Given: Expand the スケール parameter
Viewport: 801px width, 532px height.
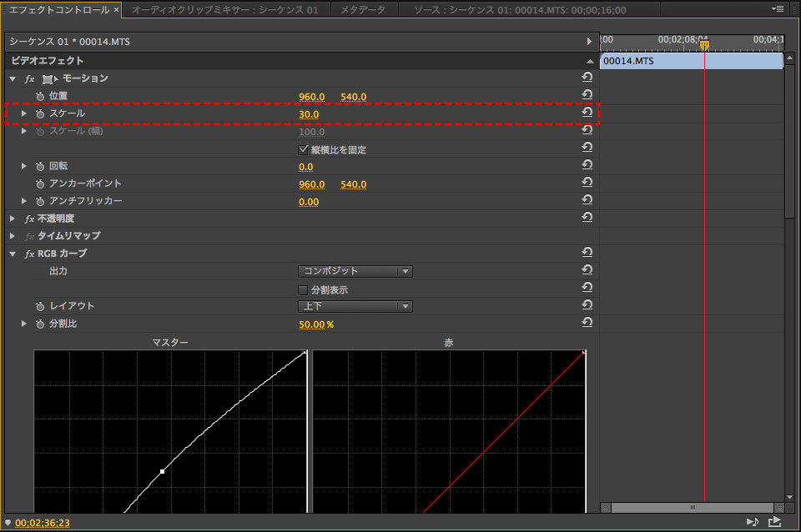Looking at the screenshot, I should coord(23,113).
